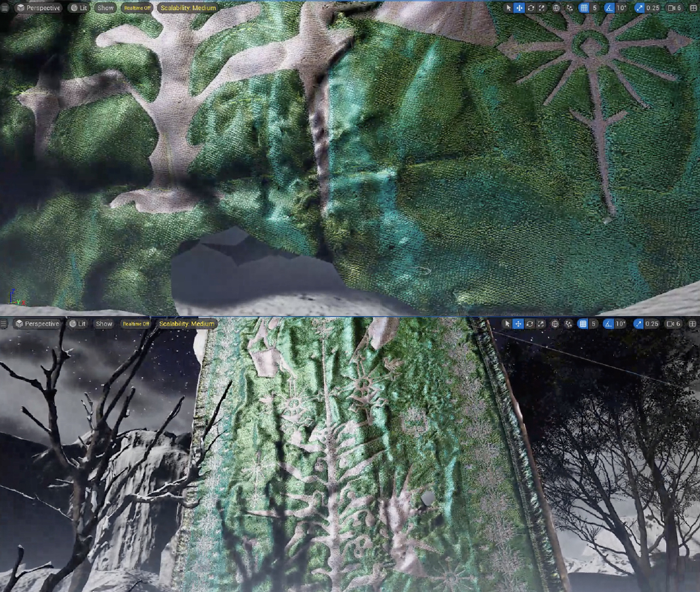Viewport: 700px width, 592px height.
Task: Choose the Select mode arrow in top viewport
Action: click(x=509, y=8)
